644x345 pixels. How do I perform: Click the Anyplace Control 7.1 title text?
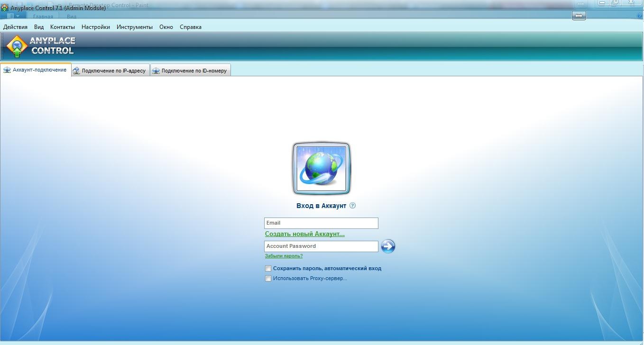[58, 8]
